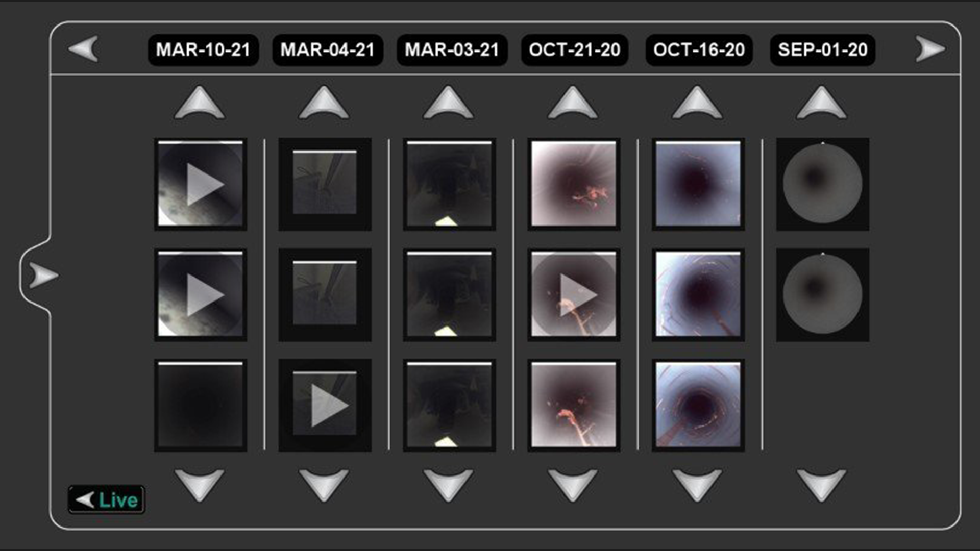Open the second circular image under SEP-01-20
980x551 pixels.
[x=822, y=294]
